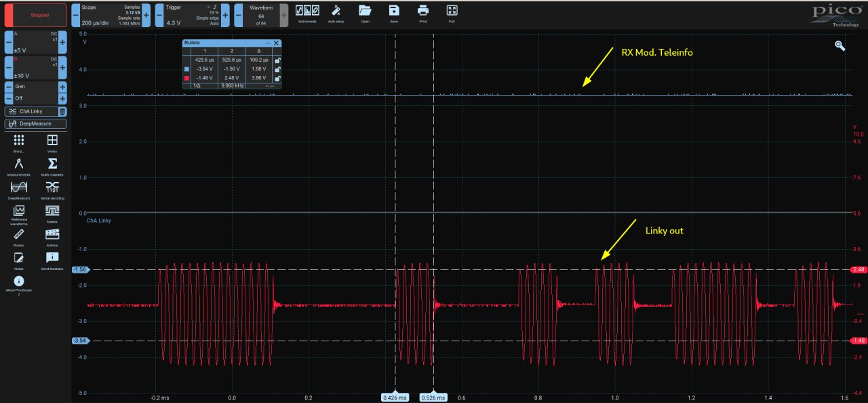Open the Views layout tool
Viewport: 868px width, 403px height.
point(52,143)
